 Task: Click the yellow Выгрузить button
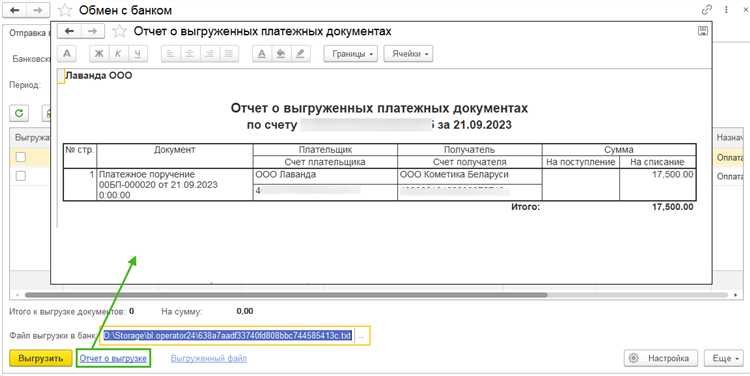pyautogui.click(x=41, y=358)
